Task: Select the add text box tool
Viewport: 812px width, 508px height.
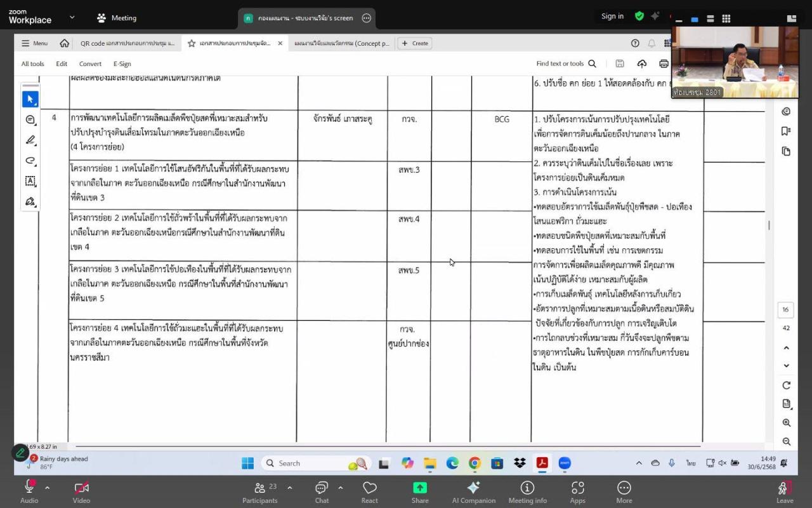Action: point(30,181)
